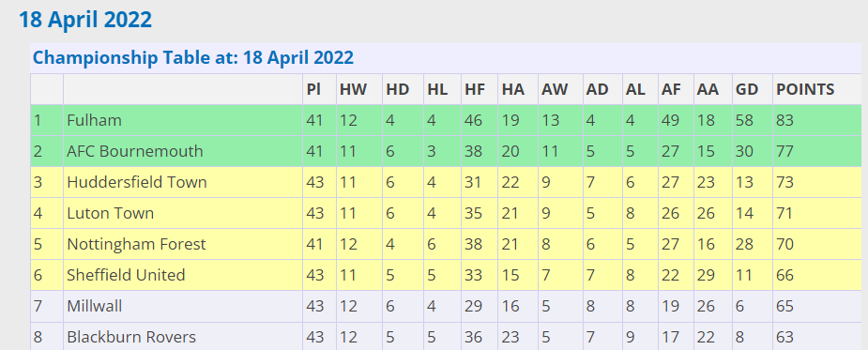
Task: Click Championship Table at: 18 April 2022 title
Action: 193,57
